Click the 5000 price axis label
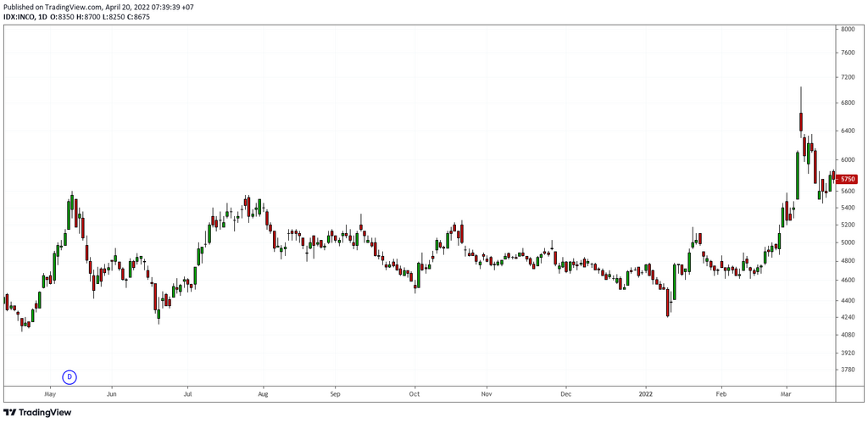 tap(847, 242)
